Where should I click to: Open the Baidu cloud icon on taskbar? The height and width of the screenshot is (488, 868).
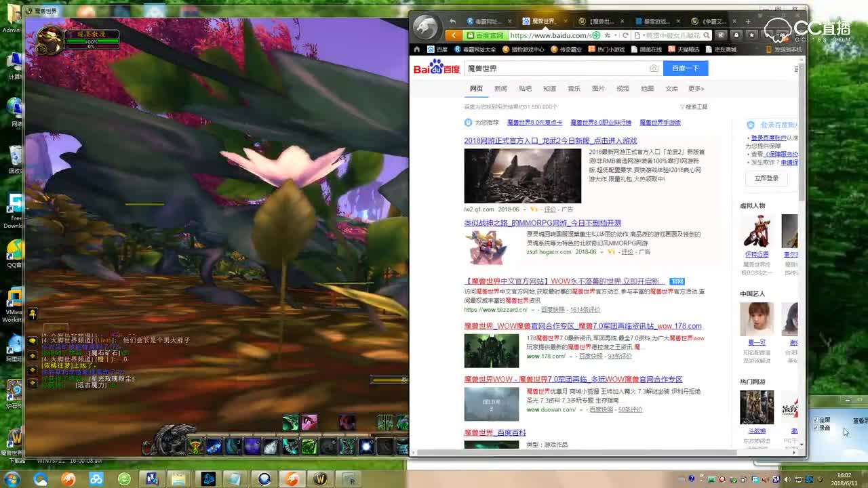pos(96,479)
